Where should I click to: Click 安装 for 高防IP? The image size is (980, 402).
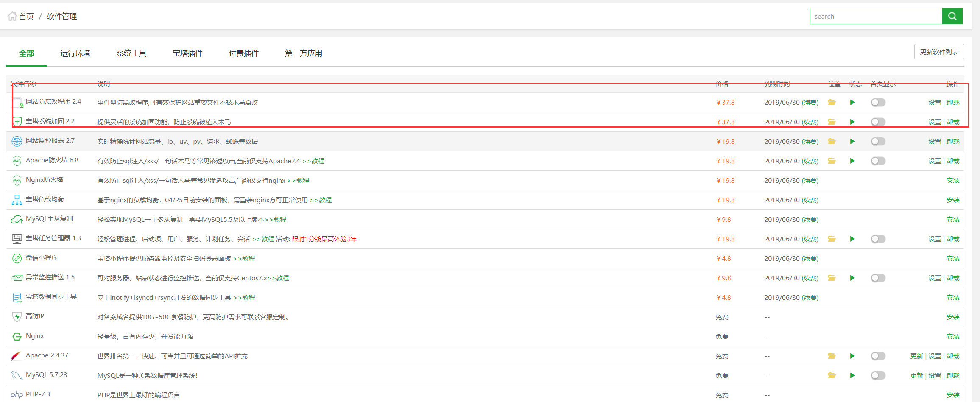(x=953, y=317)
